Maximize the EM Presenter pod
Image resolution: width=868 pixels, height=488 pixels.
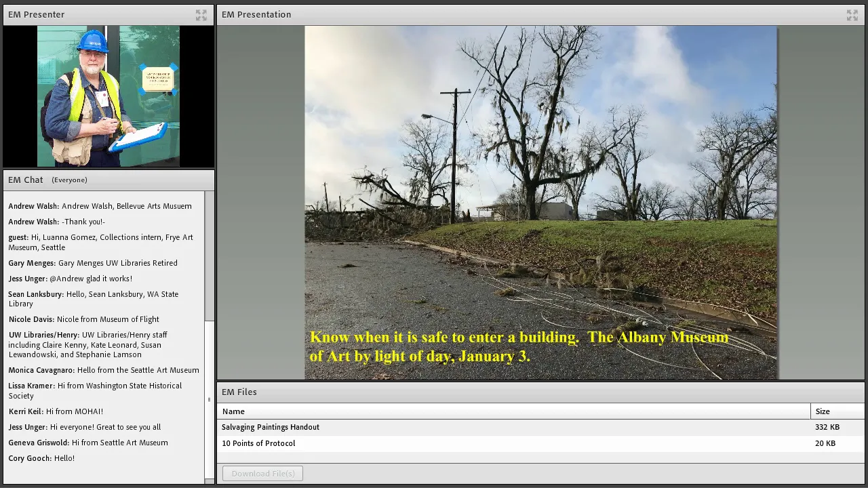coord(201,15)
